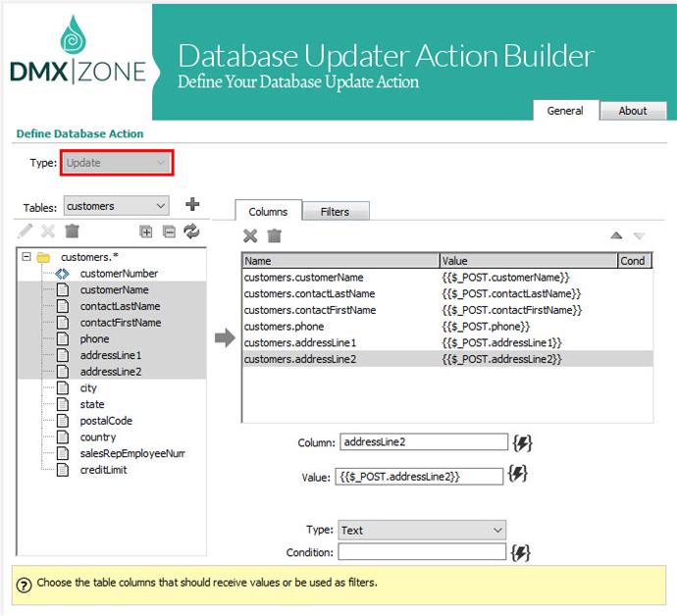Viewport: 677px width, 616px height.
Task: Click the trash icon below Tables dropdown
Action: tap(72, 231)
